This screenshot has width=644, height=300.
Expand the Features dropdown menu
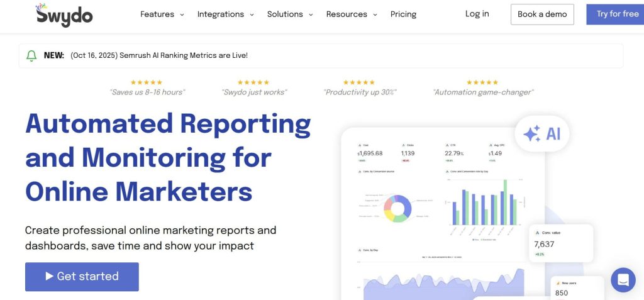[162, 14]
